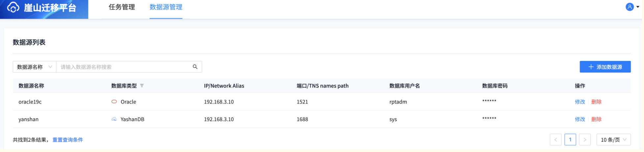
Task: Click the Oracle database type icon
Action: point(114,102)
